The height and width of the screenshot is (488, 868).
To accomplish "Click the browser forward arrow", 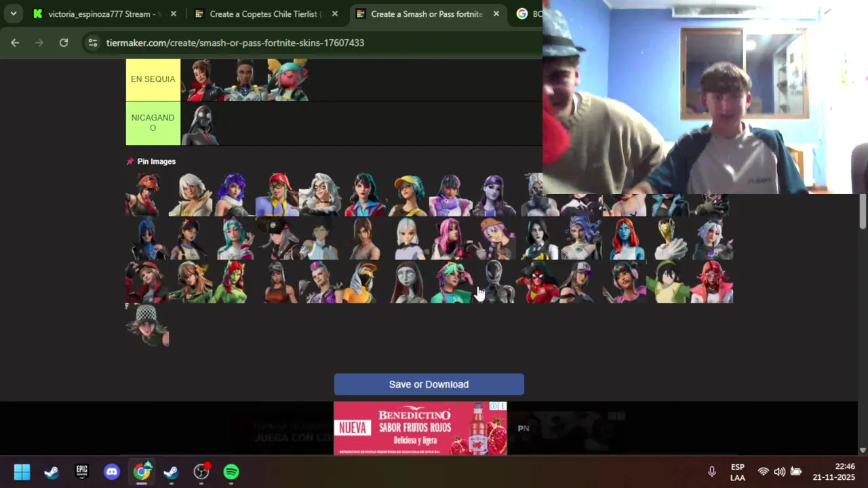I will (x=39, y=43).
